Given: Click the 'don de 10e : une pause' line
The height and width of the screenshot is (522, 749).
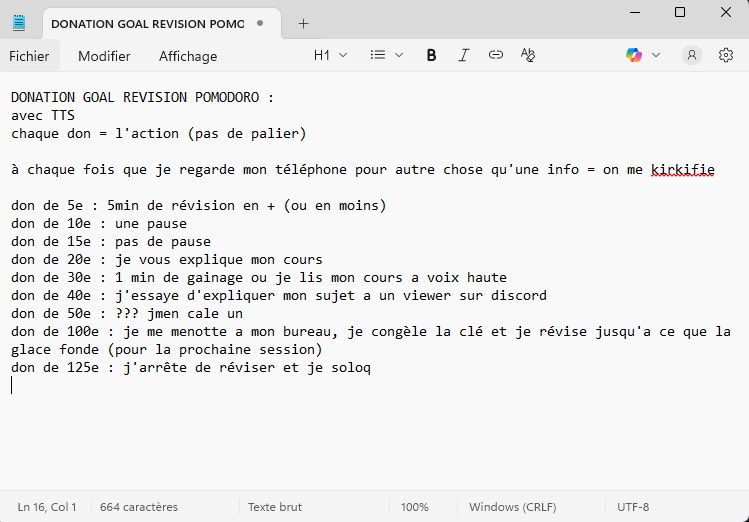Looking at the screenshot, I should [x=99, y=224].
